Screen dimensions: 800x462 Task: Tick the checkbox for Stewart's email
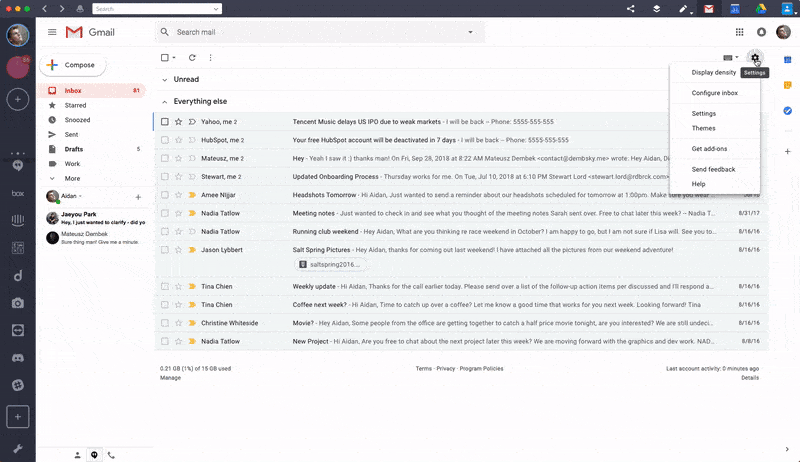pyautogui.click(x=165, y=176)
